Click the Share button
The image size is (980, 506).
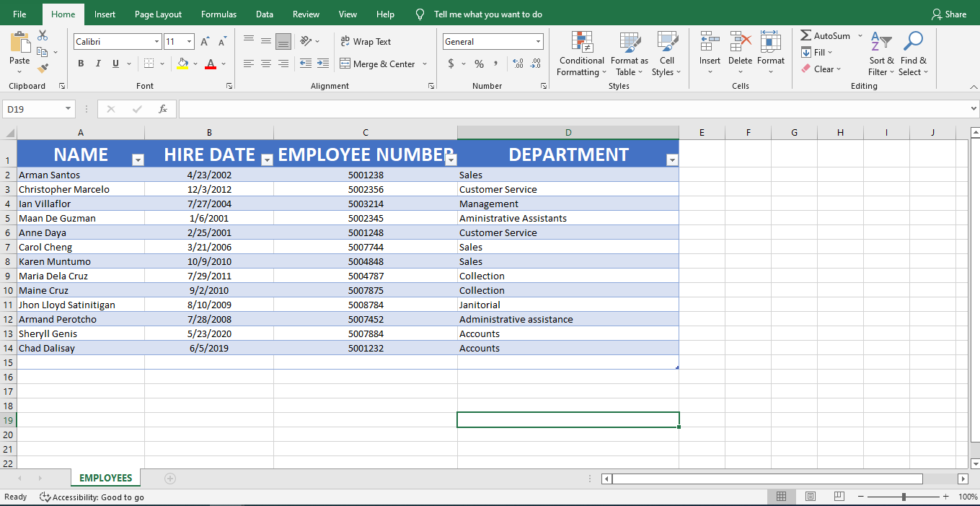point(949,14)
